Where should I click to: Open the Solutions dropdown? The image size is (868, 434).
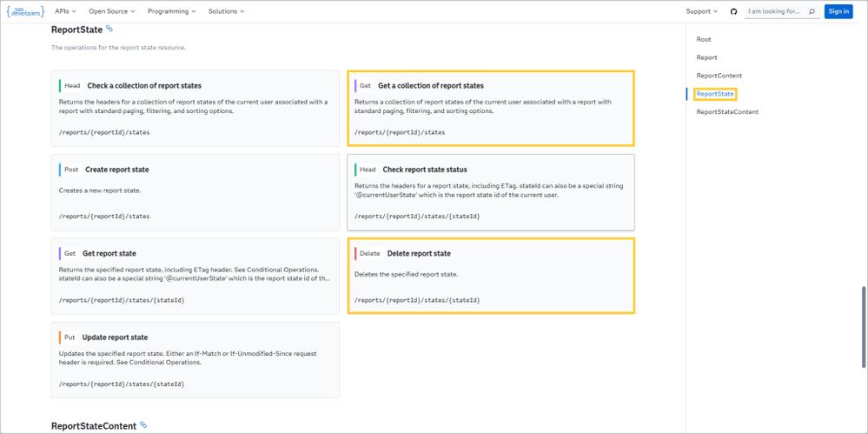click(226, 11)
